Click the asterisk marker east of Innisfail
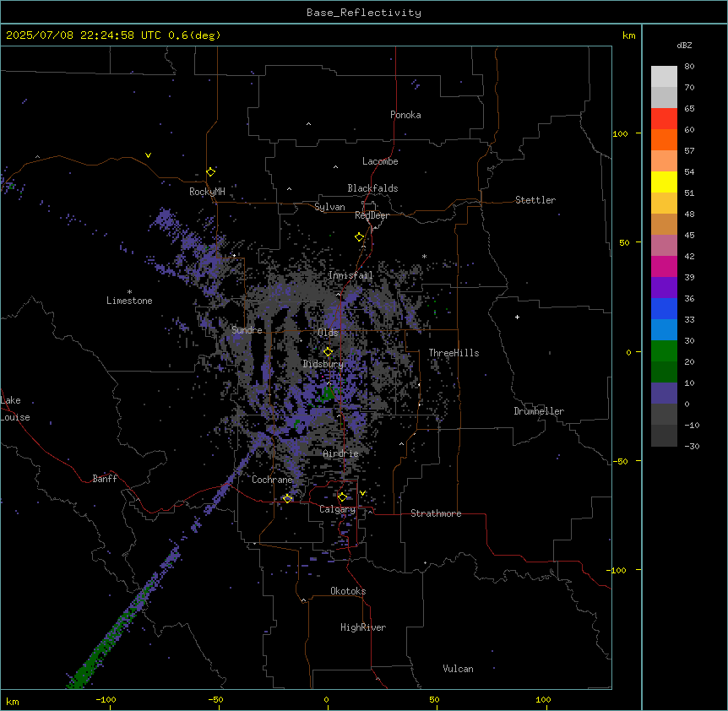 424,256
